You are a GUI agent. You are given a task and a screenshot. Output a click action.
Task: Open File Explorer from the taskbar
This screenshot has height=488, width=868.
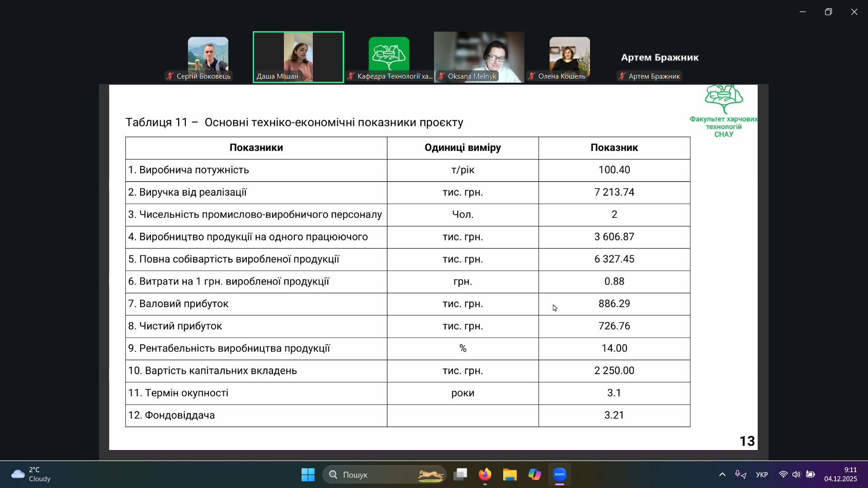point(509,474)
